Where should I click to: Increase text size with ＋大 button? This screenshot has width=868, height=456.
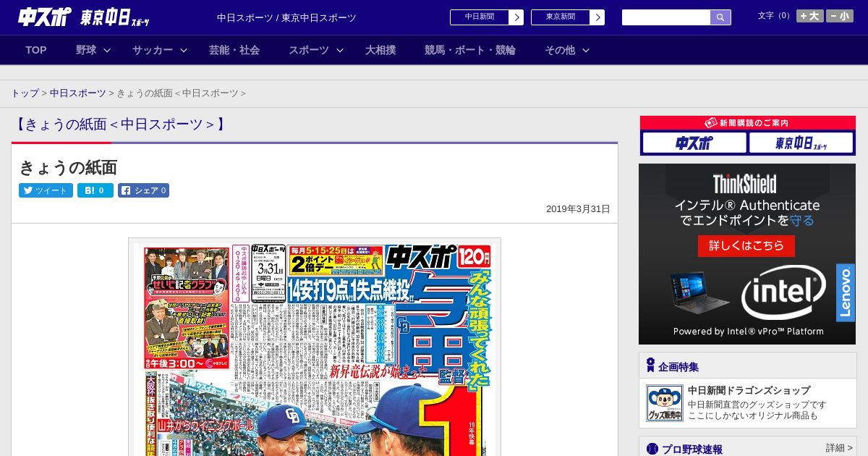coord(809,16)
